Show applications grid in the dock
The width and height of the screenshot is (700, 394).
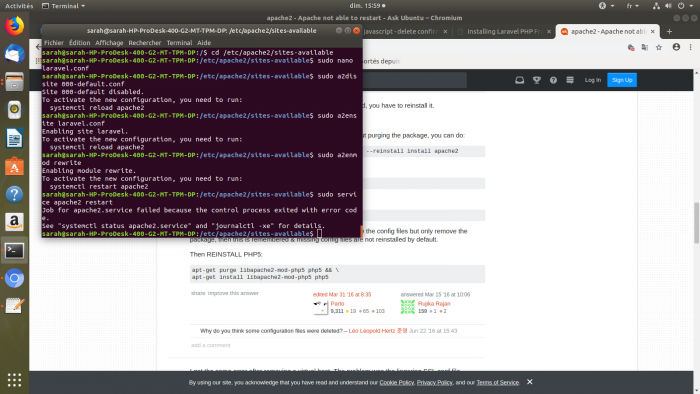coord(14,380)
